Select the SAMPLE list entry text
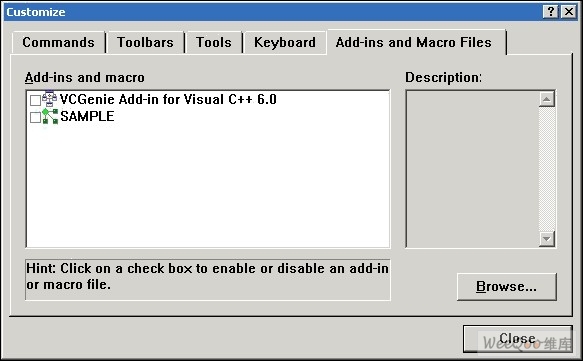The height and width of the screenshot is (361, 583). click(x=87, y=116)
